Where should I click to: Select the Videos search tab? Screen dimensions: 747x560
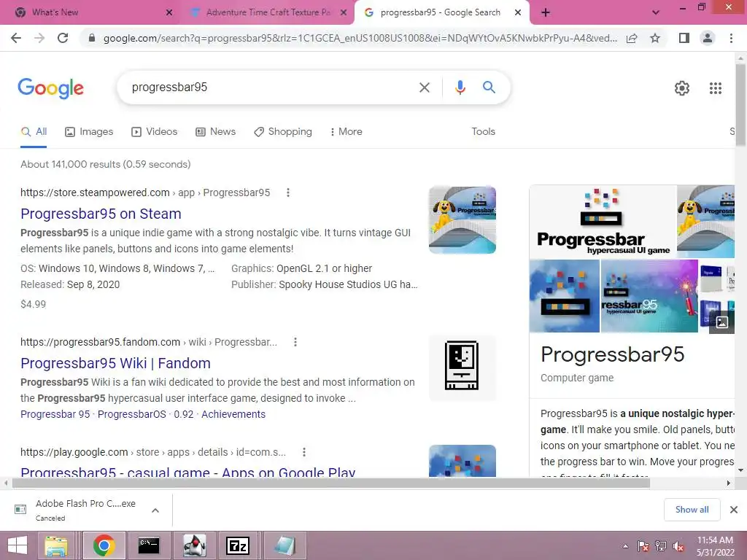(x=155, y=132)
